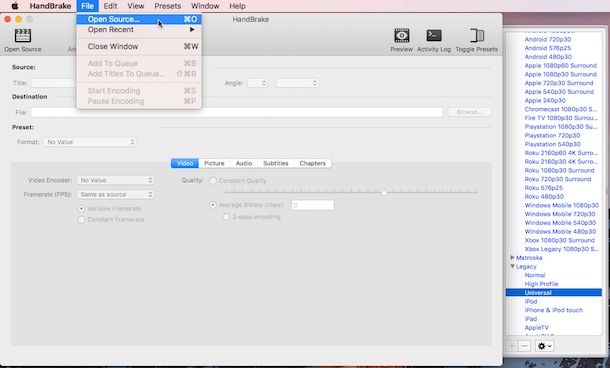Select the iPhone & iPod touch preset

(554, 310)
